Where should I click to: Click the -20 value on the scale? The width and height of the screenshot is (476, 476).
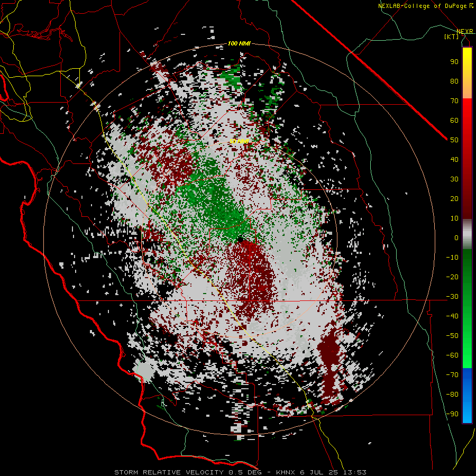pos(452,277)
